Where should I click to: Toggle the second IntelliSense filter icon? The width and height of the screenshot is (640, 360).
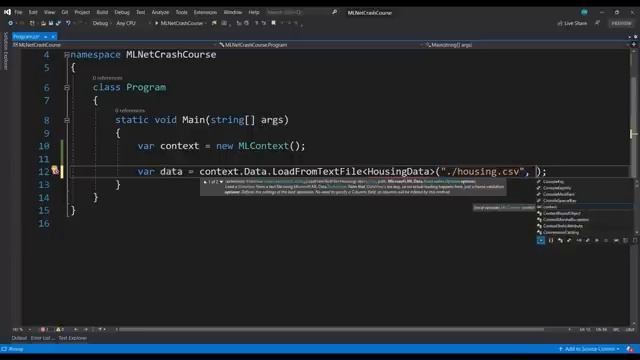(551, 240)
